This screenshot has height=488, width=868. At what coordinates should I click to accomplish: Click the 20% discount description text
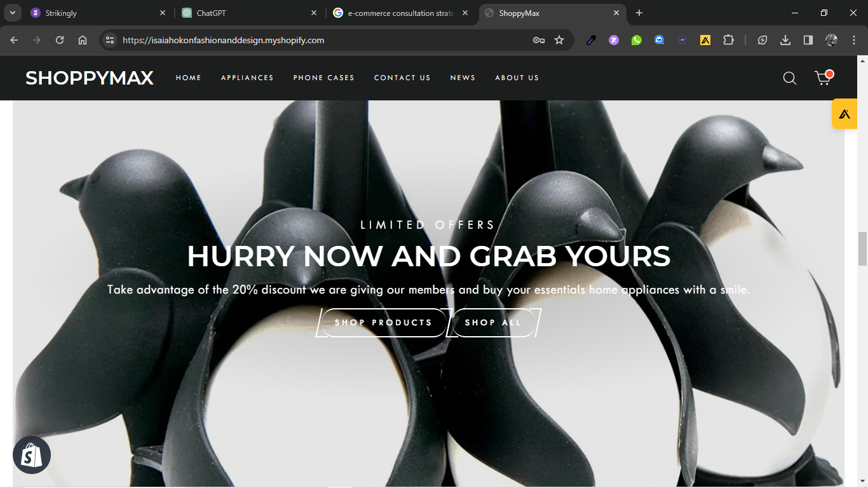pos(429,290)
